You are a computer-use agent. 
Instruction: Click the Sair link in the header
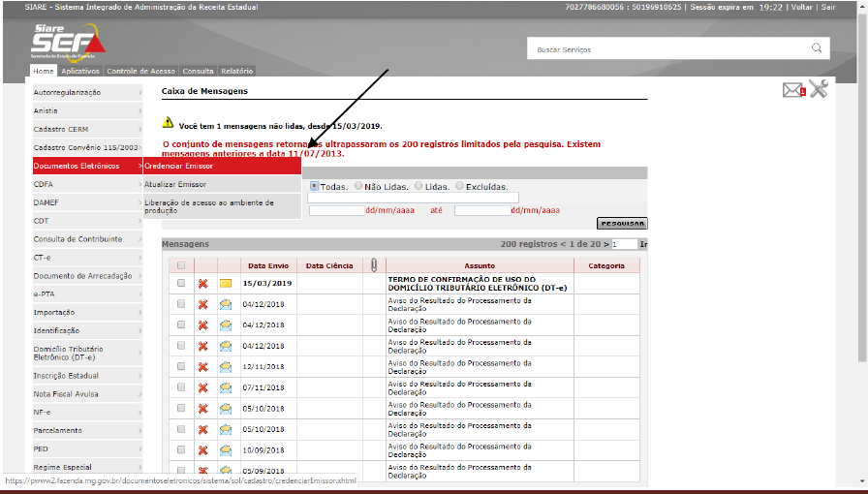pyautogui.click(x=827, y=7)
